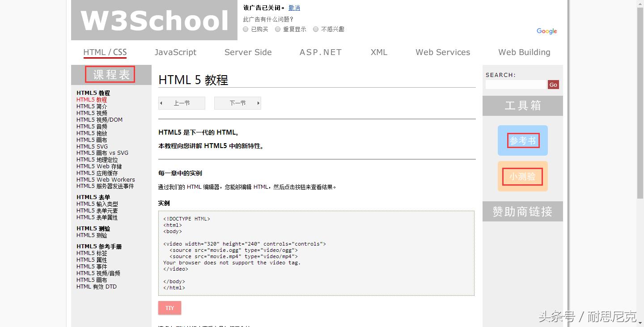Switch to the XML tab
644x327 pixels.
click(379, 52)
